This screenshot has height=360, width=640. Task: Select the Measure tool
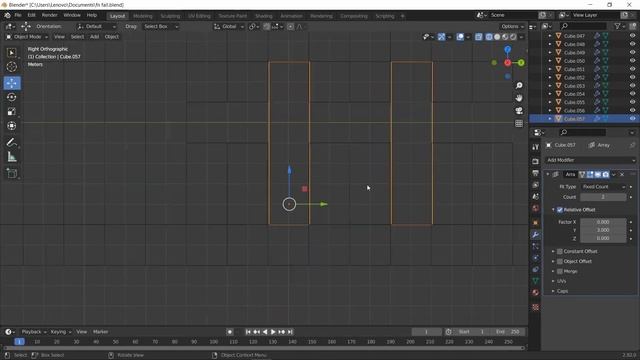click(11, 157)
